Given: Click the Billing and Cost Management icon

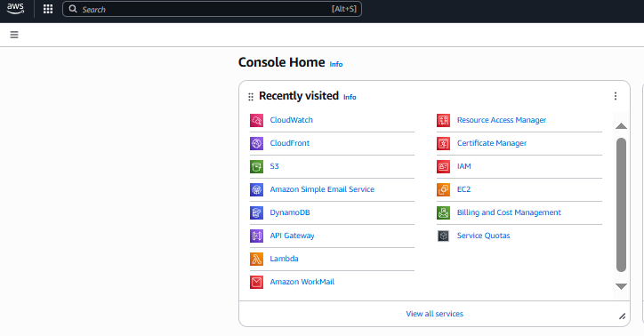Looking at the screenshot, I should [x=444, y=213].
